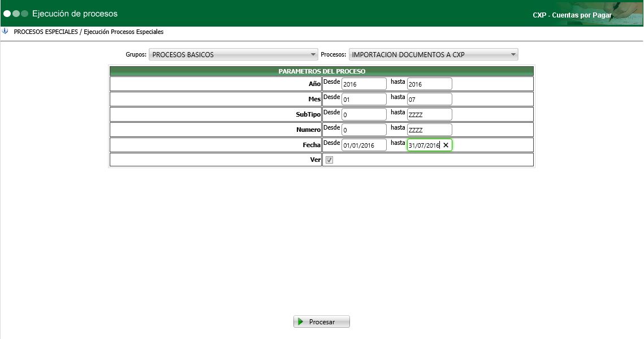644x339 pixels.
Task: Click the Año Desde input field
Action: pyautogui.click(x=364, y=84)
